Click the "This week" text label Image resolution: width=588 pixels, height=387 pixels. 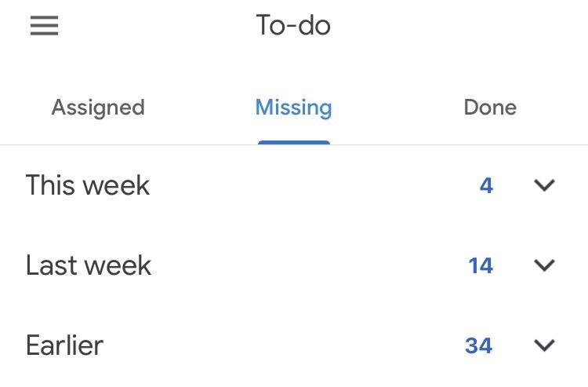(x=88, y=185)
